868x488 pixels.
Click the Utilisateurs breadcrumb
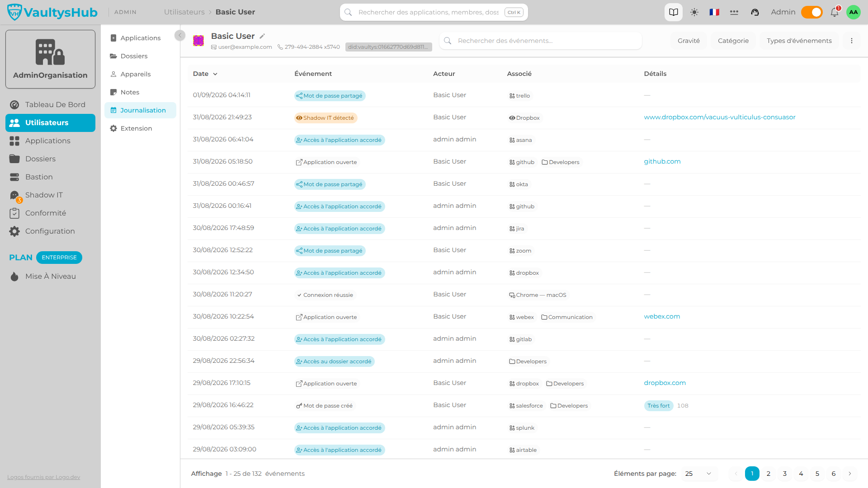coord(184,12)
